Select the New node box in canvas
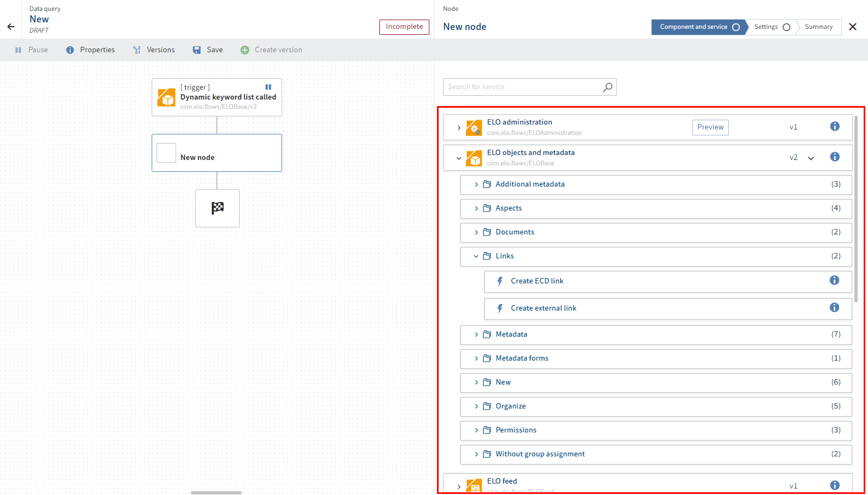Screen dimensions: 868x495 [x=217, y=153]
